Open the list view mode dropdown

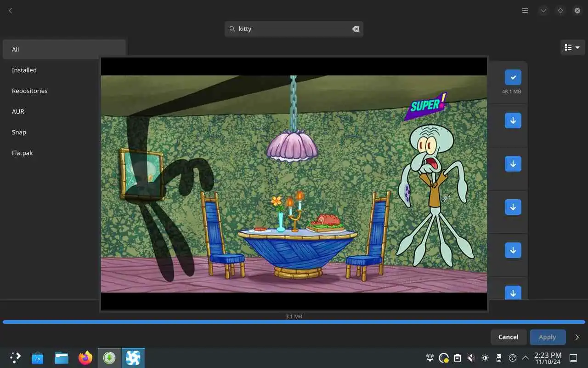click(572, 47)
